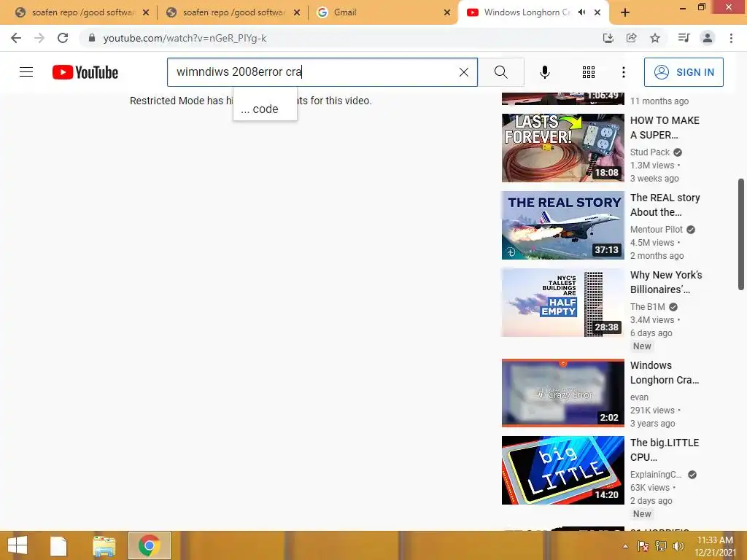Open the Stud Pack channel
Screen dimensions: 747x560
click(x=650, y=152)
